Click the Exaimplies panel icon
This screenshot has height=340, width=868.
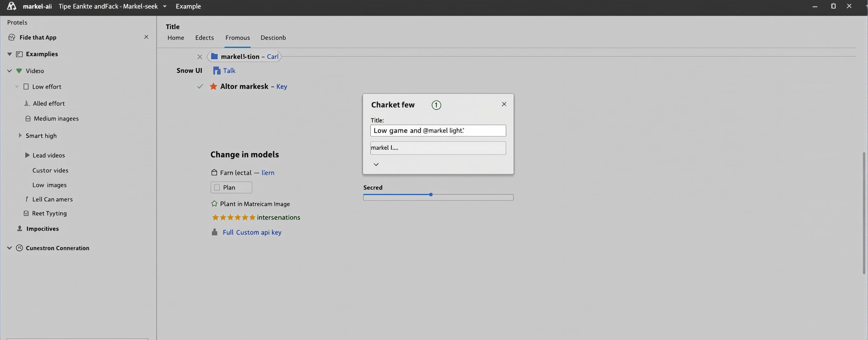coord(19,54)
